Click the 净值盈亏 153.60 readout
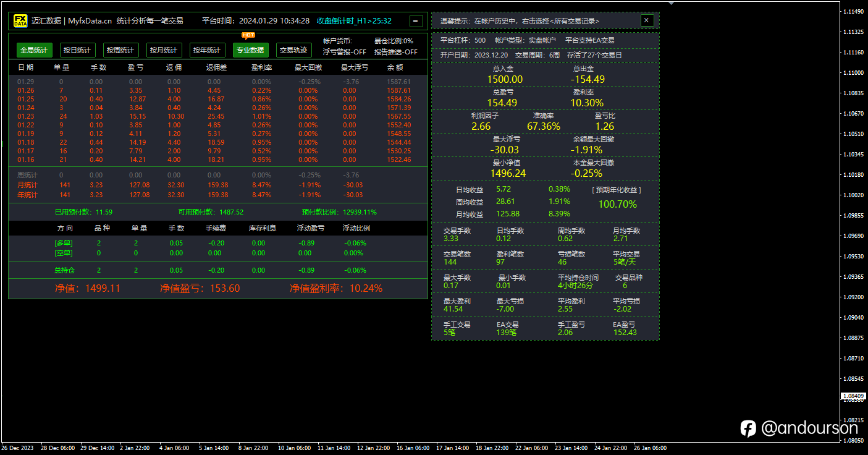The height and width of the screenshot is (455, 868). pos(200,288)
